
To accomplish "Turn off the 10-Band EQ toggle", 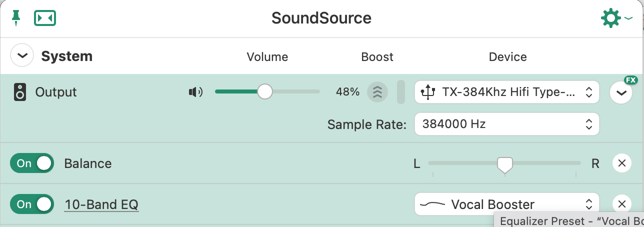I will point(32,204).
